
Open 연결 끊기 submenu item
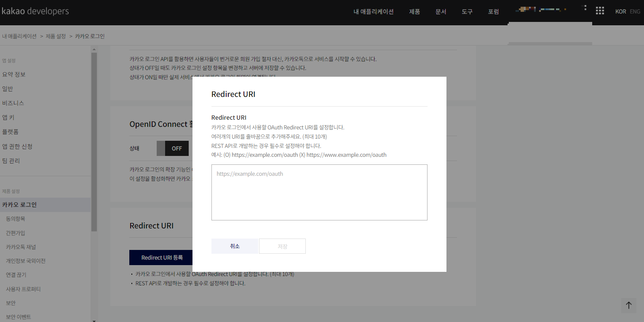[16, 275]
